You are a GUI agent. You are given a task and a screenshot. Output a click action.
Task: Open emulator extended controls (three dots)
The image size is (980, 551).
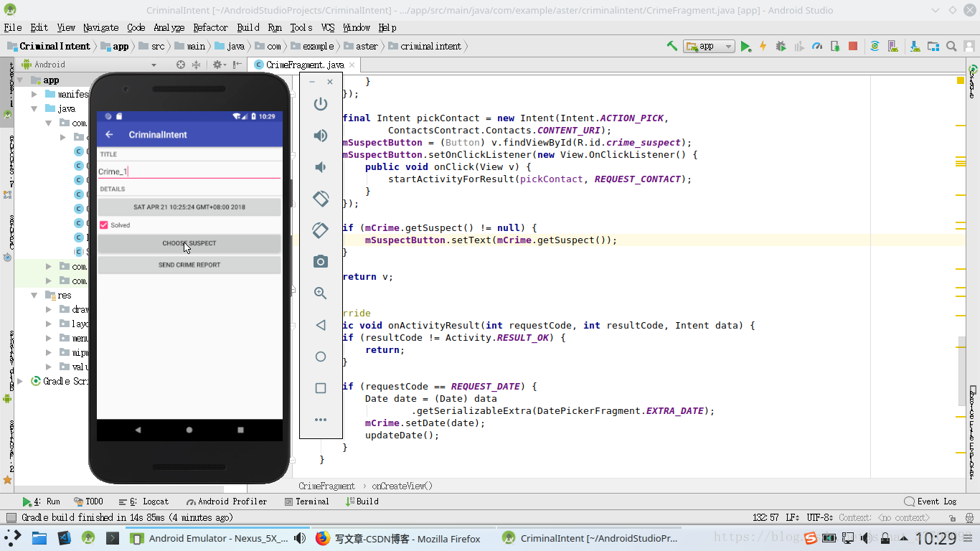point(321,420)
